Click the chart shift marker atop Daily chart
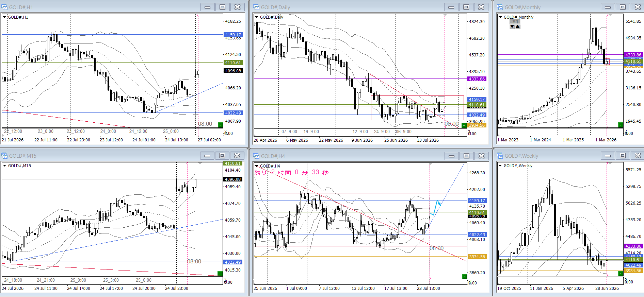644x297 pixels. click(445, 15)
